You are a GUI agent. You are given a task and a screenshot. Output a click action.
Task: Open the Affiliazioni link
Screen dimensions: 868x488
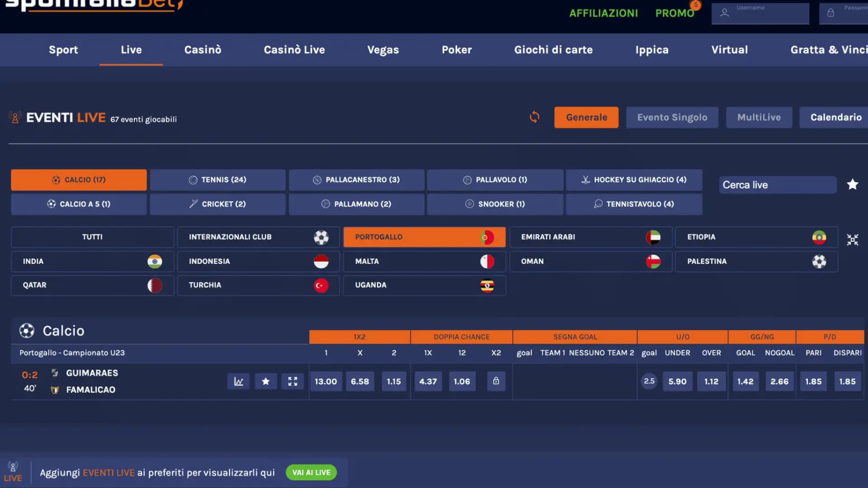603,13
